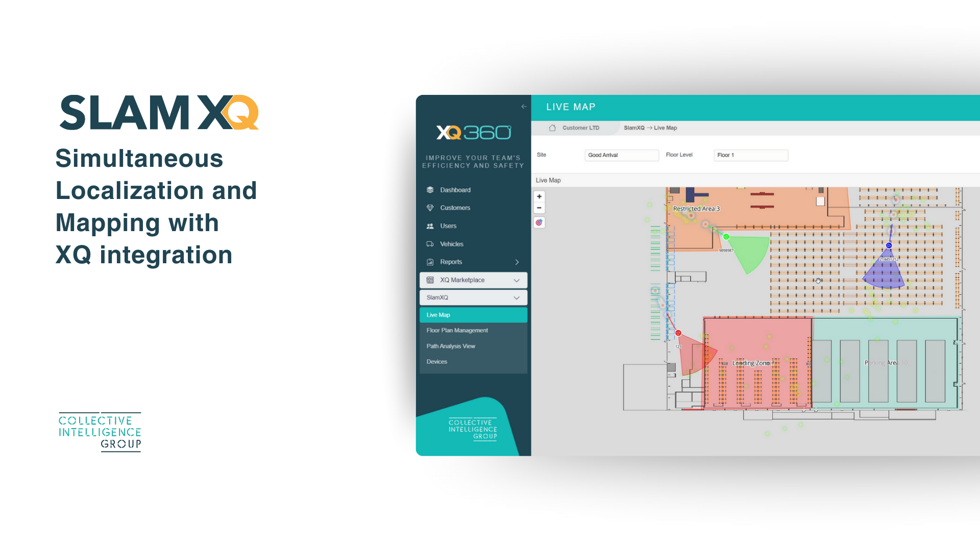This screenshot has width=980, height=551.
Task: Click the Customers diamond icon
Action: (x=430, y=208)
